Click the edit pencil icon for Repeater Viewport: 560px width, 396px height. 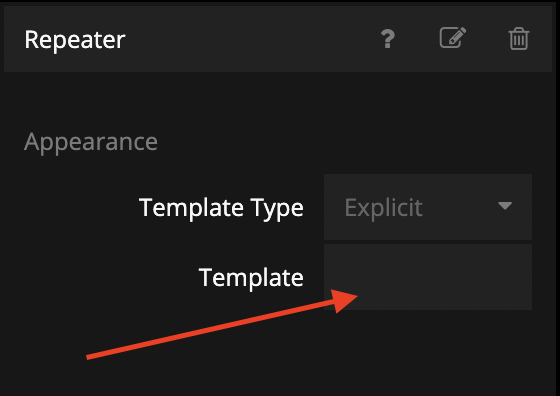(452, 37)
